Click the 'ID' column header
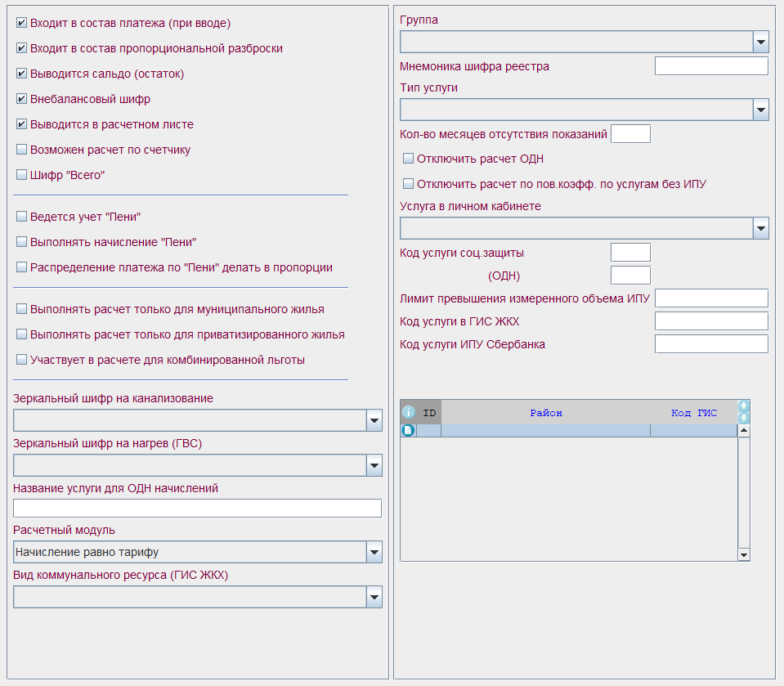This screenshot has height=686, width=784. coord(429,413)
